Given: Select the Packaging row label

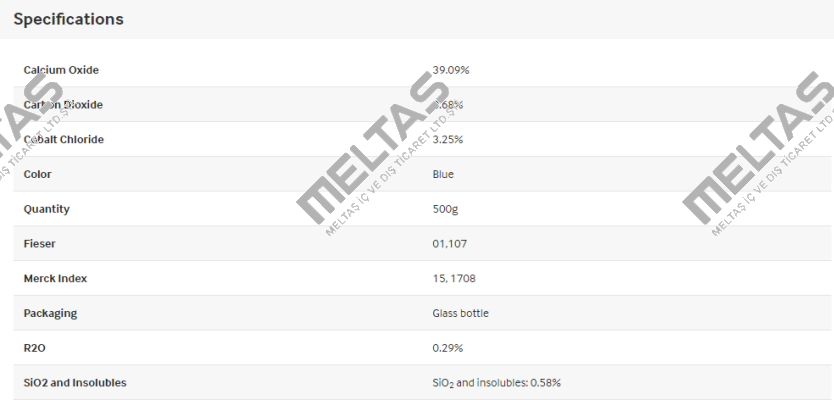Looking at the screenshot, I should point(50,313).
